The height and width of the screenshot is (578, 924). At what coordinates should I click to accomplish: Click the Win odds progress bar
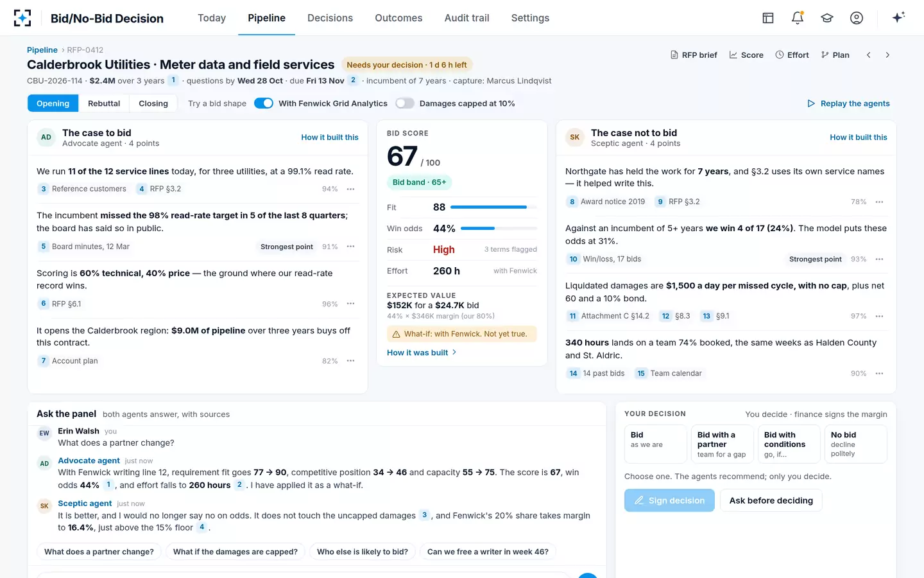tap(499, 229)
